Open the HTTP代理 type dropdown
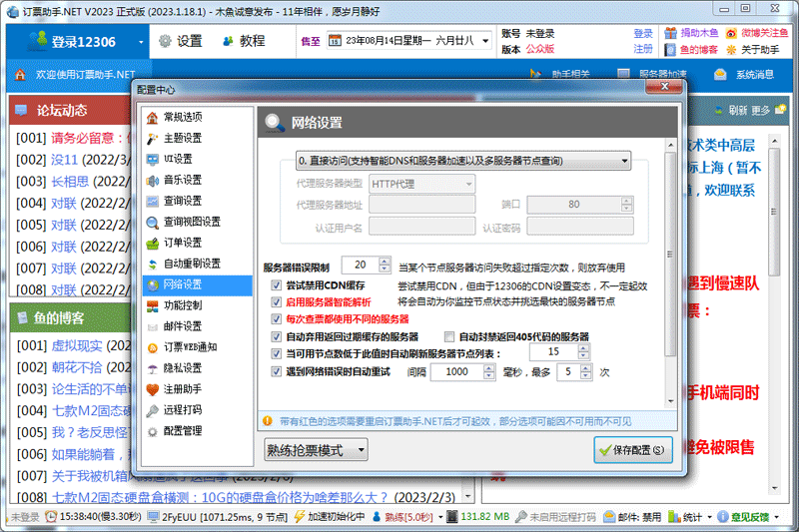Image resolution: width=799 pixels, height=532 pixels. [421, 184]
